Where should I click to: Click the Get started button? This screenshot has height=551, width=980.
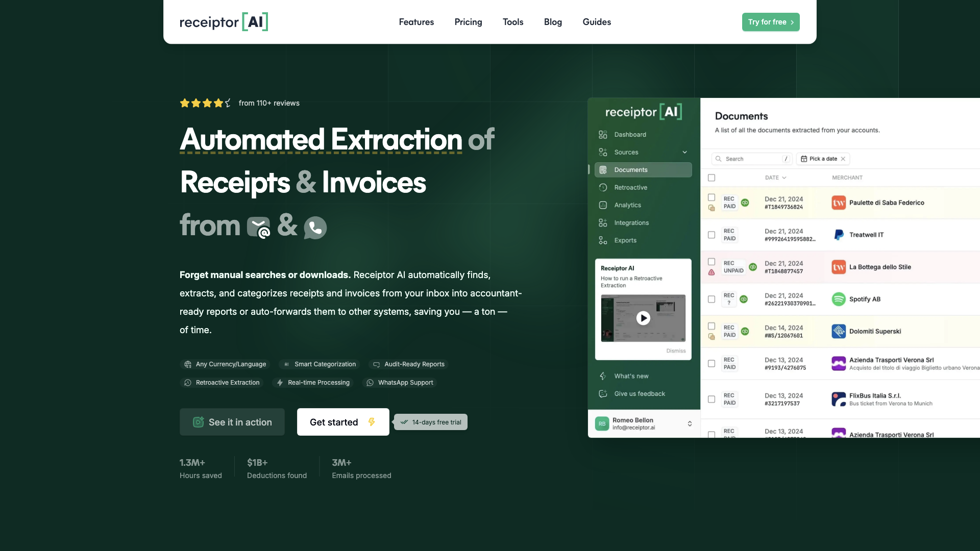[x=342, y=422]
